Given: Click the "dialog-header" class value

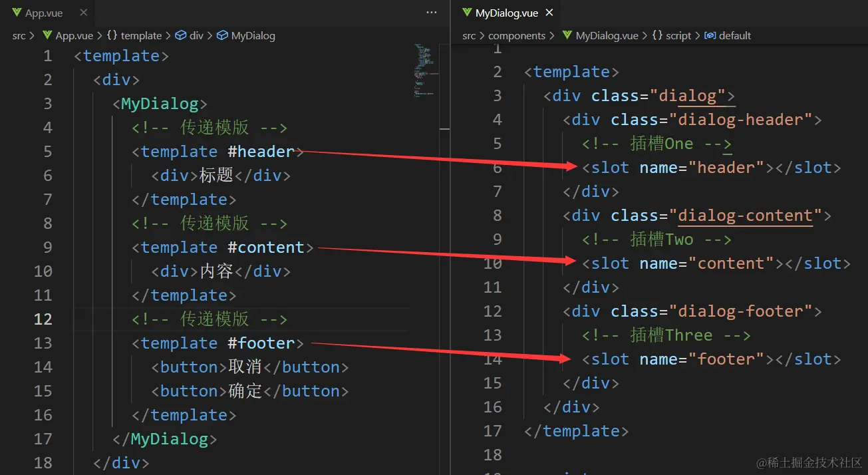Looking at the screenshot, I should click(x=741, y=120).
